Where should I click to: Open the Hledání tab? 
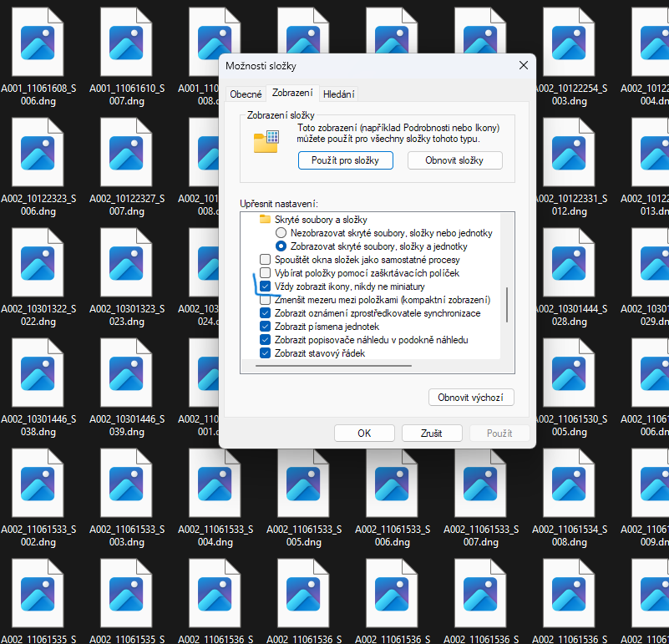pyautogui.click(x=338, y=94)
